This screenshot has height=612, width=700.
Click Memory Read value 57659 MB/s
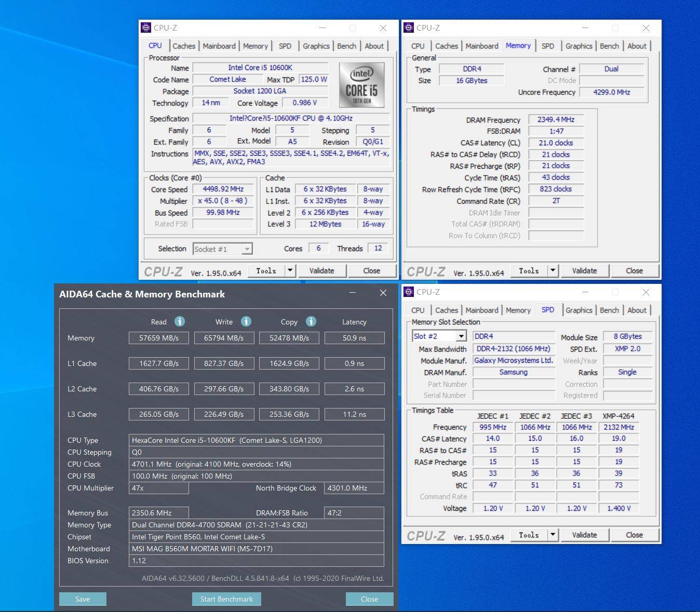159,338
